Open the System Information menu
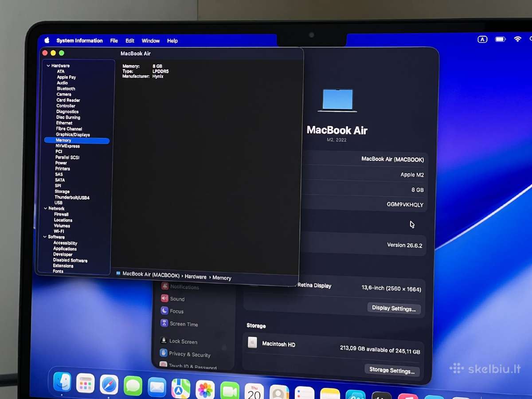The height and width of the screenshot is (399, 532). [x=79, y=40]
